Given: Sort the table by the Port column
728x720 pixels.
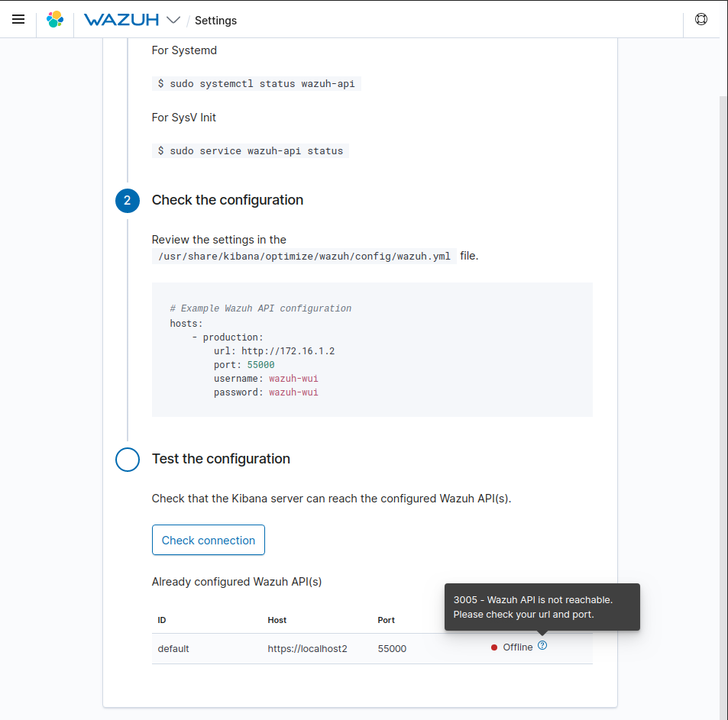Looking at the screenshot, I should point(386,620).
